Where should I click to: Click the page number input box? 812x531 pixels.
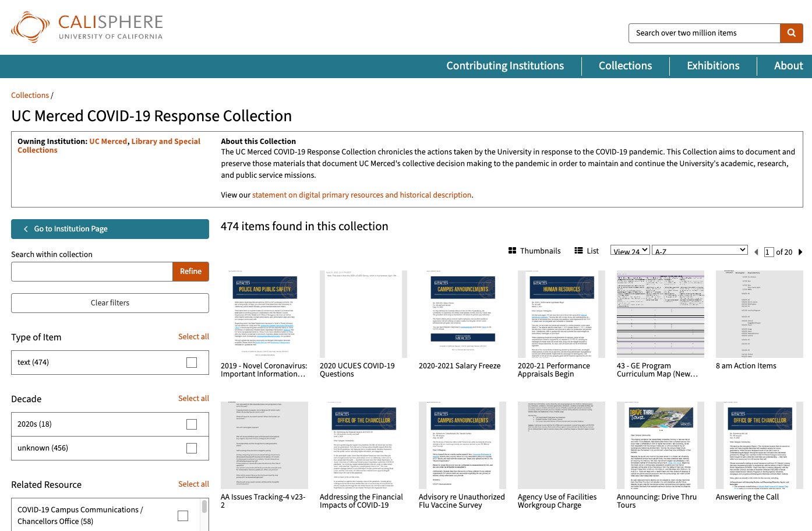coord(769,252)
